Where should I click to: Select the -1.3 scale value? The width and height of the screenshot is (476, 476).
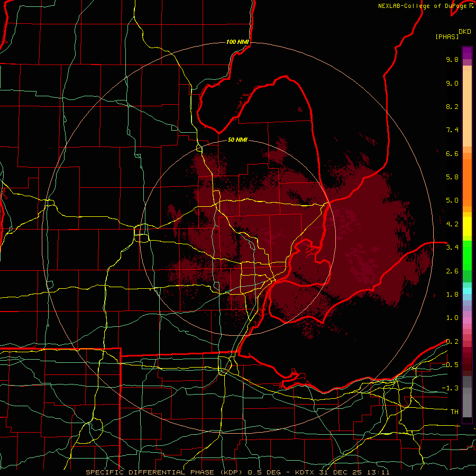(450, 388)
